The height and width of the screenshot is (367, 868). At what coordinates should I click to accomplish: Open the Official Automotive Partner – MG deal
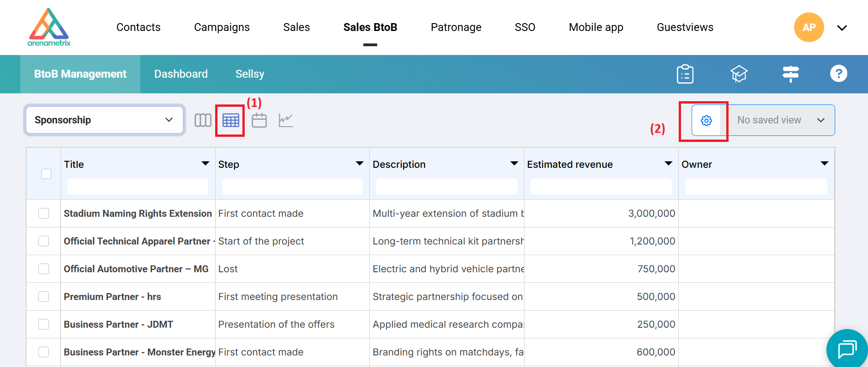tap(136, 269)
